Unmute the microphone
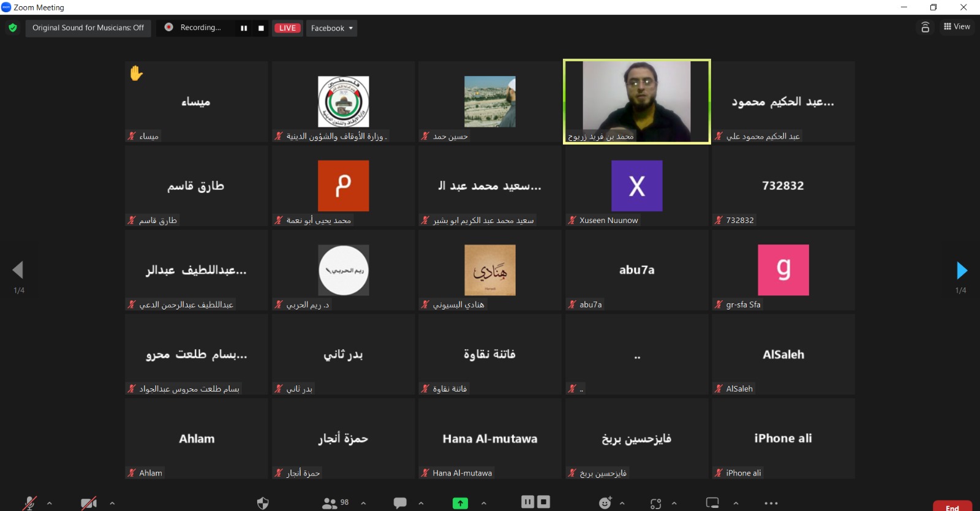The image size is (980, 511). (x=29, y=503)
